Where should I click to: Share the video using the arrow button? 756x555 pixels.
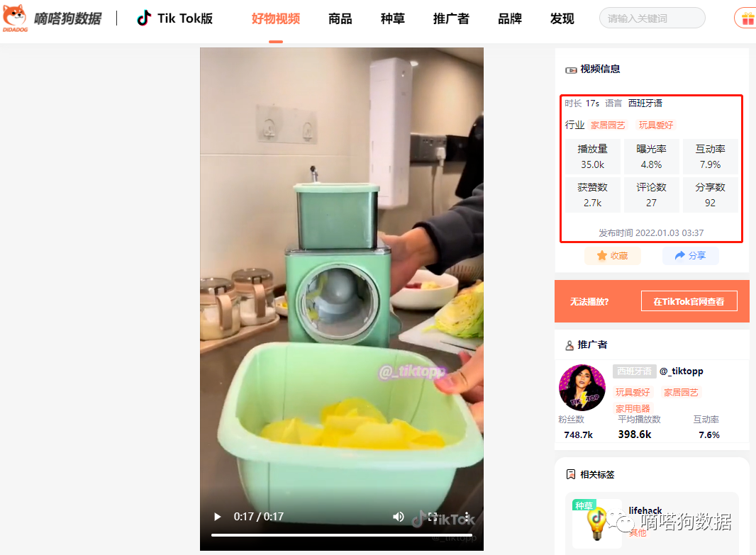[x=691, y=255]
